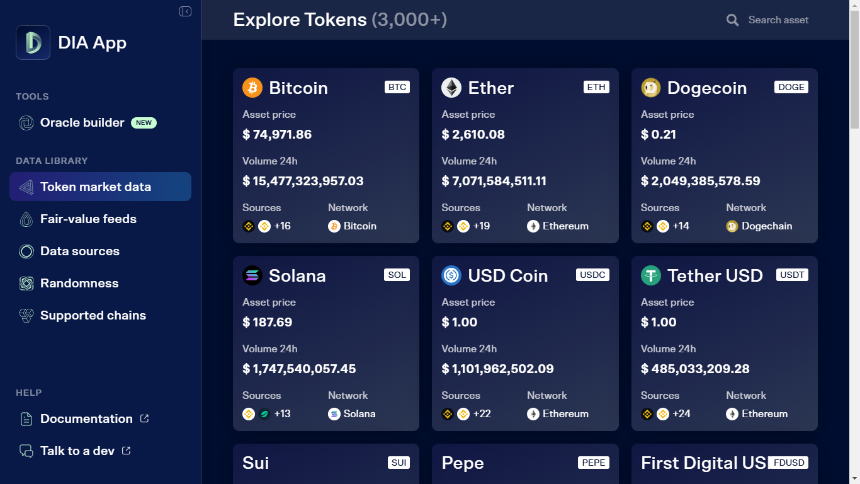Click the USDC ticker badge
The height and width of the screenshot is (484, 860).
click(x=592, y=275)
